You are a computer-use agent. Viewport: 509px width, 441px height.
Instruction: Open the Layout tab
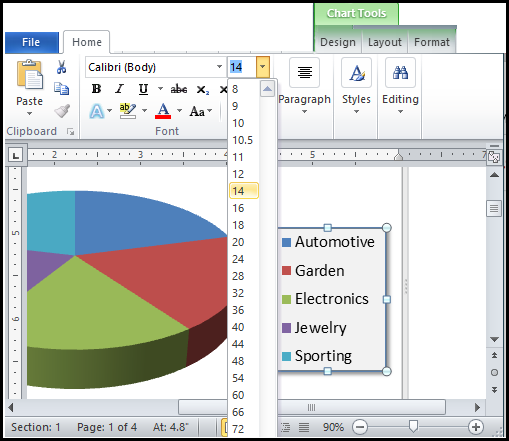pyautogui.click(x=385, y=42)
